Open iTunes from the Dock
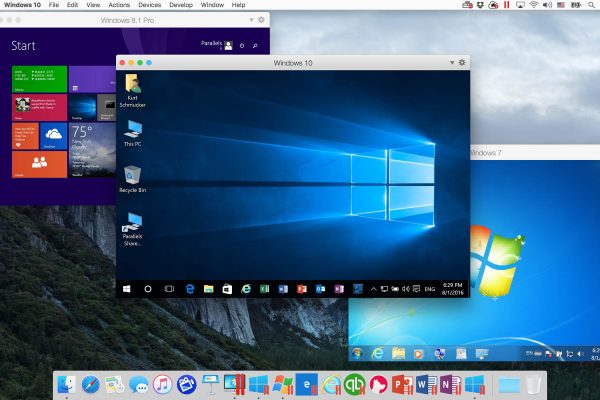 pyautogui.click(x=163, y=384)
